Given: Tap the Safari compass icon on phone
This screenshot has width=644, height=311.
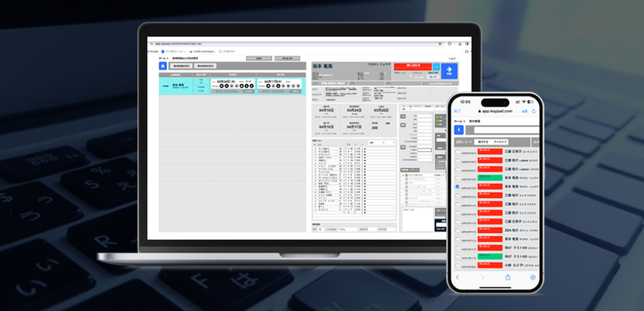Looking at the screenshot, I should (x=533, y=277).
